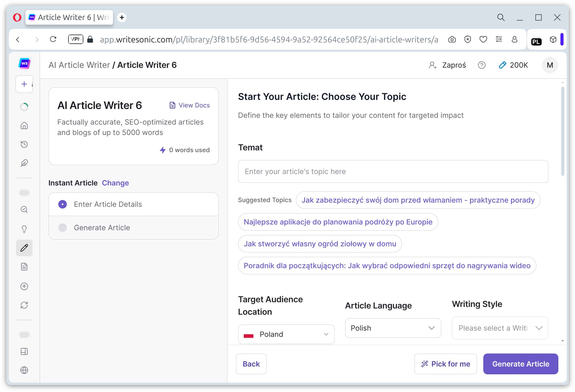
Task: Open a new browser tab with plus
Action: coord(122,17)
